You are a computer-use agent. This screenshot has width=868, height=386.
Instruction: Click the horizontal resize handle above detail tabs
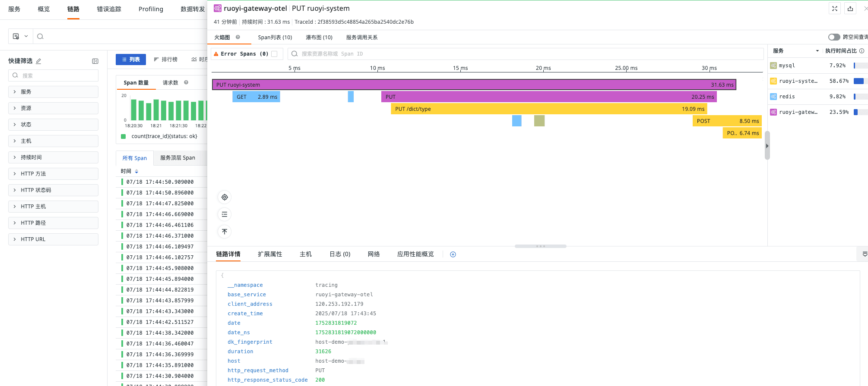click(540, 246)
